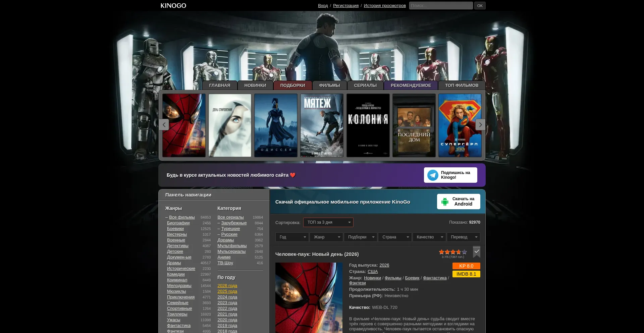644x333 pixels.
Task: Rate the movie with the first star
Action: (x=441, y=252)
